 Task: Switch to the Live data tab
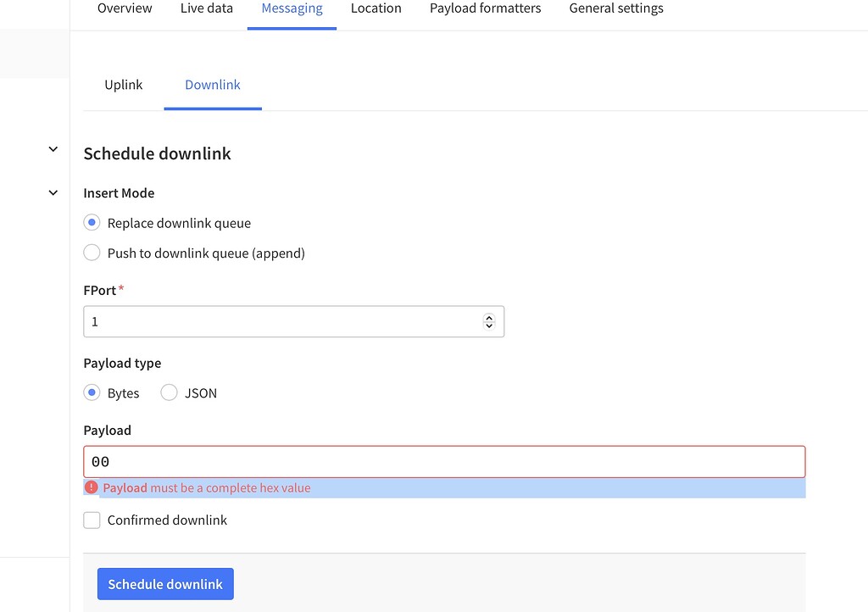(207, 8)
